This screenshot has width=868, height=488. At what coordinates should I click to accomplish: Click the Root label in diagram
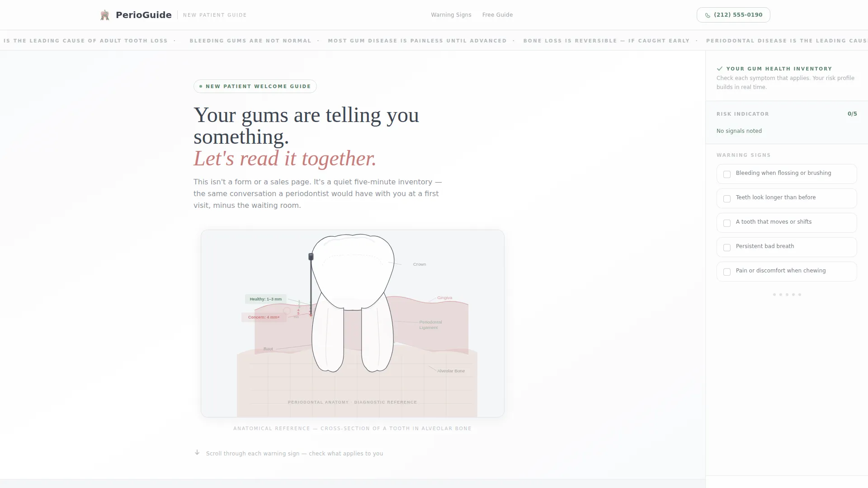pyautogui.click(x=268, y=349)
